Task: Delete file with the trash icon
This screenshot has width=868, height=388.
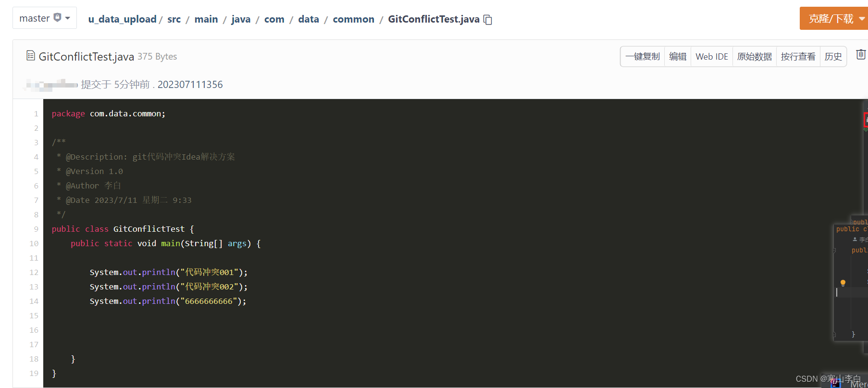Action: (x=861, y=54)
